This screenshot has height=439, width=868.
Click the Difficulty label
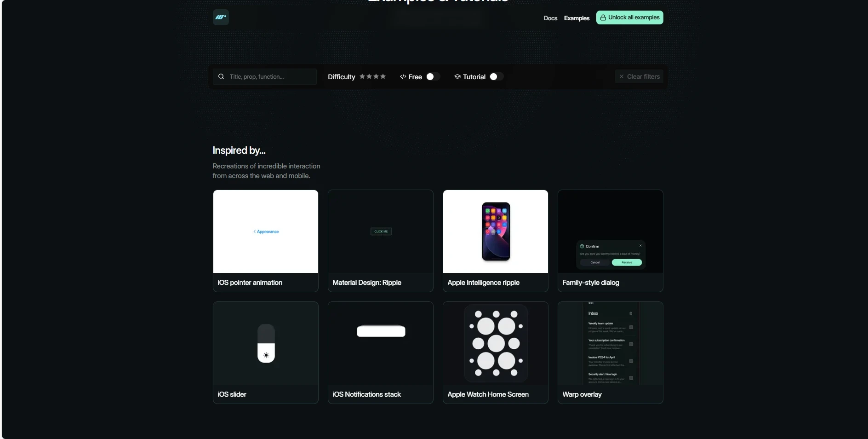(342, 77)
